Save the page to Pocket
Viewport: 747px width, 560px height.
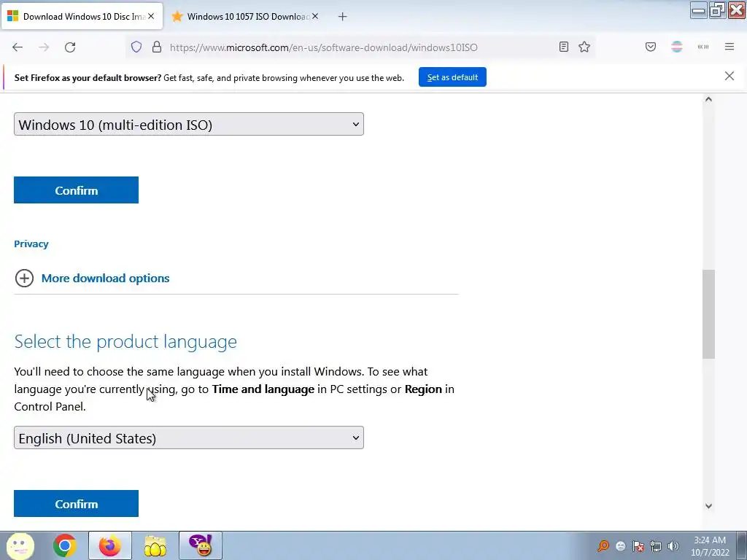tap(650, 47)
